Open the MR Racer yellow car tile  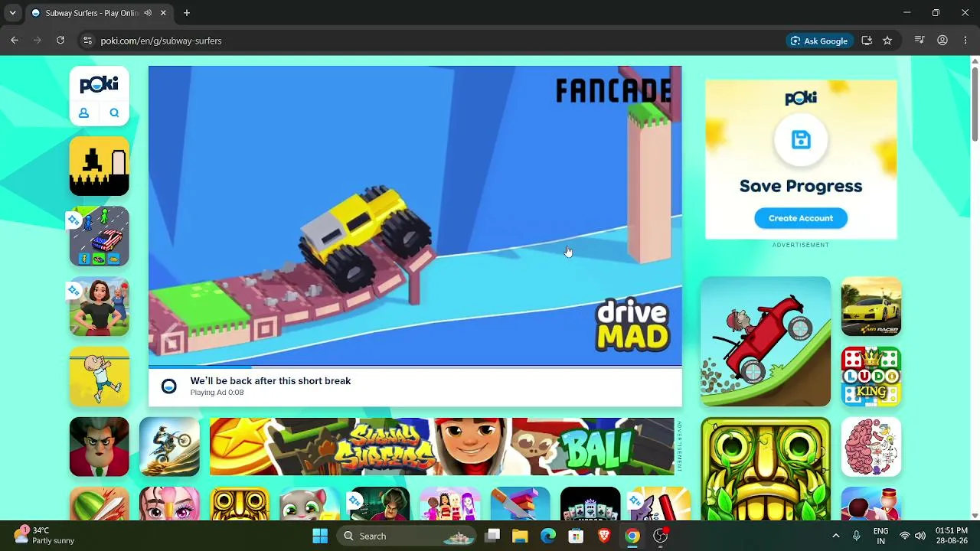coord(871,307)
